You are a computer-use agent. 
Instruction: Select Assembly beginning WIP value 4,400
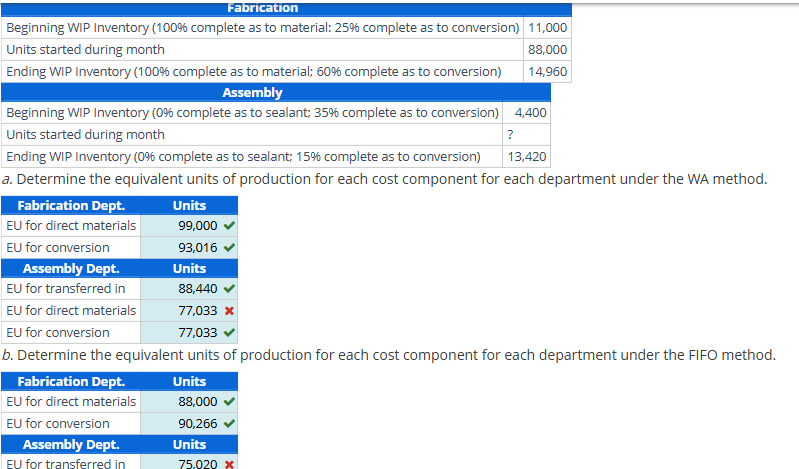click(x=530, y=113)
